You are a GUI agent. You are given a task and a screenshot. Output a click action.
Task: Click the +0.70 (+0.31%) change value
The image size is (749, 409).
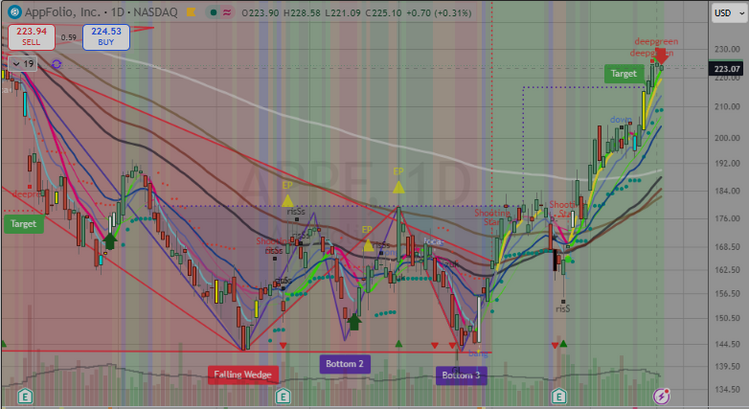point(439,13)
